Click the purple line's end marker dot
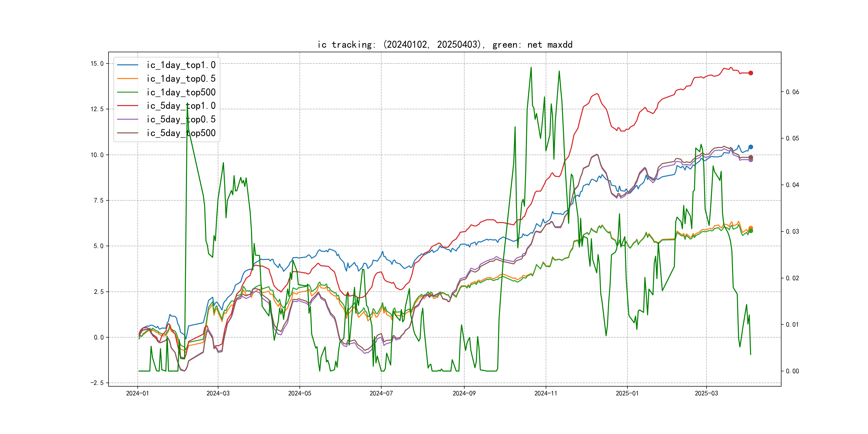The height and width of the screenshot is (434, 868). (751, 160)
